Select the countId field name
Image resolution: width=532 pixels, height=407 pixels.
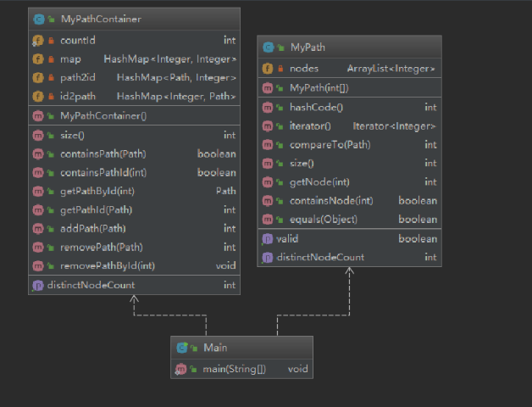78,41
